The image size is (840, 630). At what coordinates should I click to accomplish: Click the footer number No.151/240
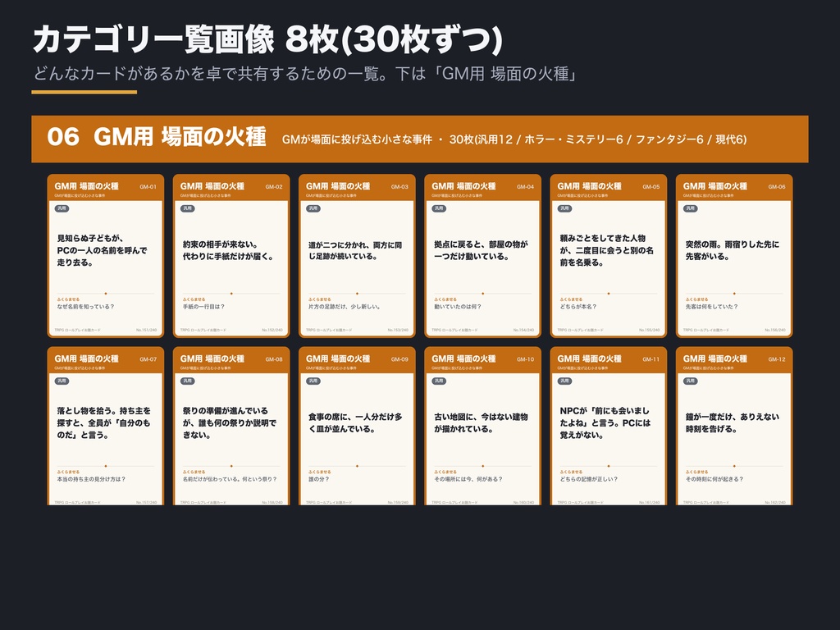click(146, 330)
